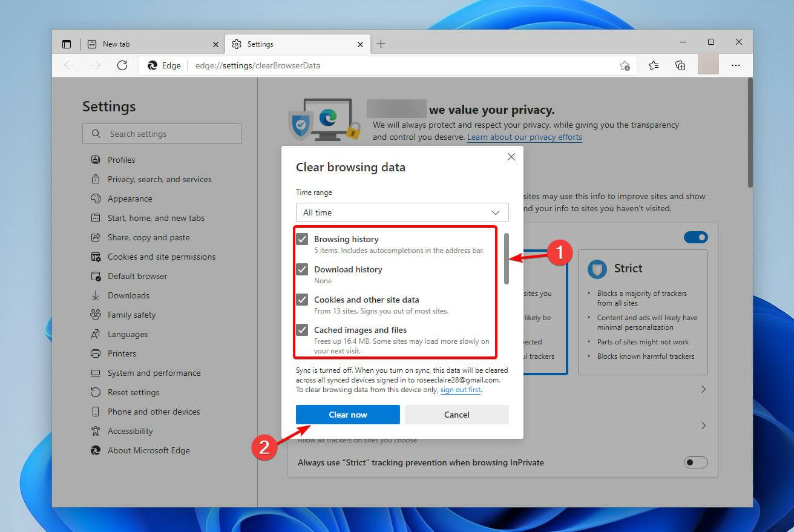
Task: Open the Favorites list icon
Action: click(x=654, y=65)
